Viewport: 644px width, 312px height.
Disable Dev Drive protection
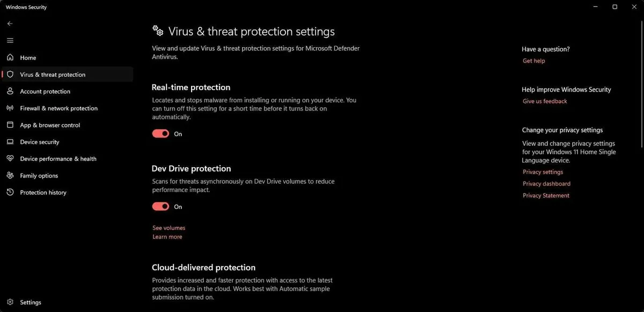160,206
